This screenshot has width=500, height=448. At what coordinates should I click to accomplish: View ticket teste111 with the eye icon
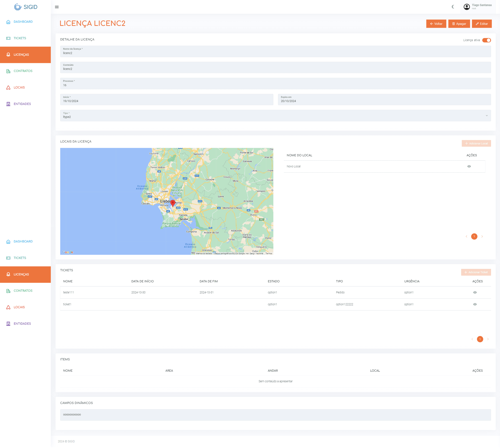pyautogui.click(x=475, y=292)
